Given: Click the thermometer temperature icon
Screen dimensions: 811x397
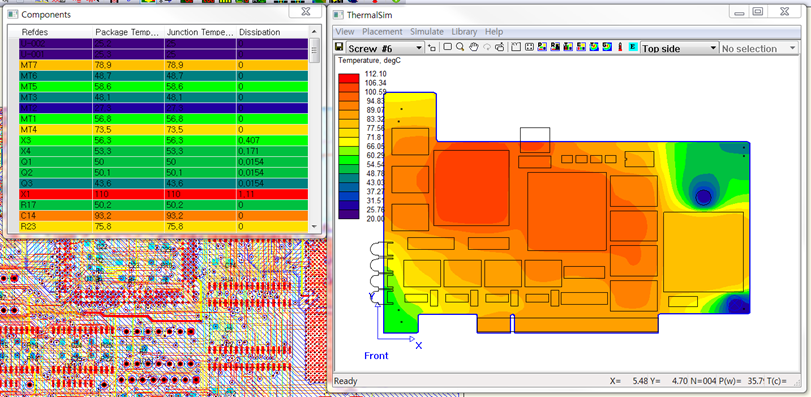Looking at the screenshot, I should click(621, 47).
